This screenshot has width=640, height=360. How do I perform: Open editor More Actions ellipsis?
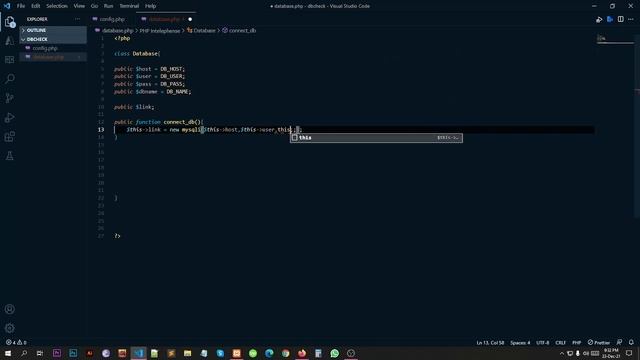coord(631,19)
